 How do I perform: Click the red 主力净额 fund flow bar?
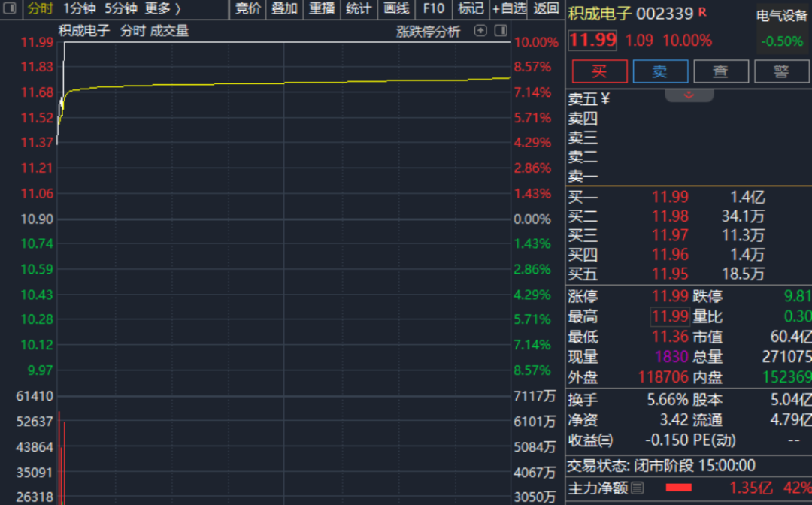click(x=679, y=488)
